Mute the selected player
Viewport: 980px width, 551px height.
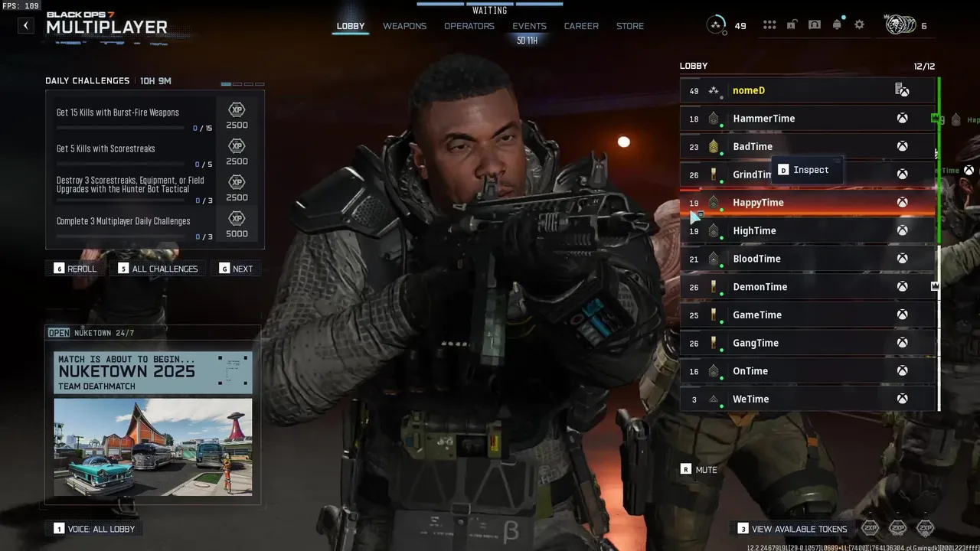699,469
